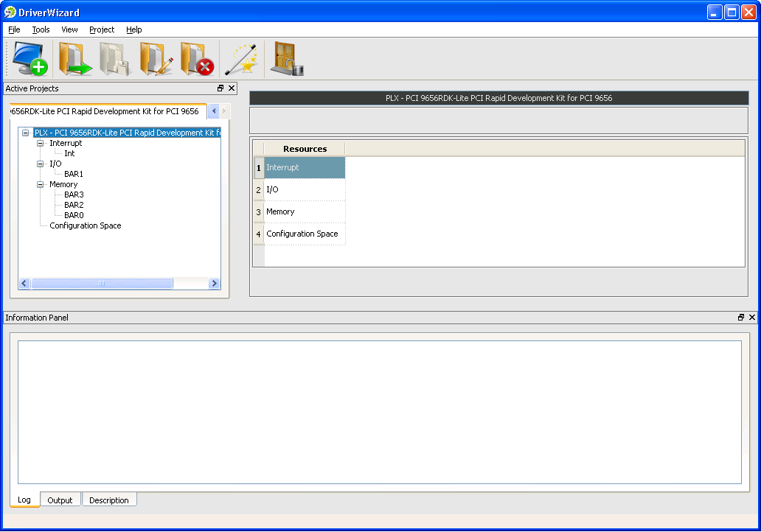Select the Interrupt row in Resources table
Image resolution: width=761 pixels, height=532 pixels.
(305, 167)
